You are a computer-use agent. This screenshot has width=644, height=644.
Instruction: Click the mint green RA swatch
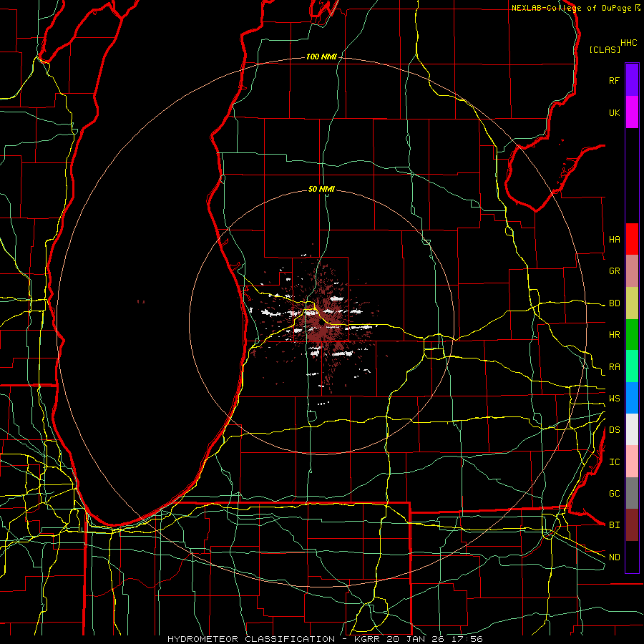(x=632, y=366)
